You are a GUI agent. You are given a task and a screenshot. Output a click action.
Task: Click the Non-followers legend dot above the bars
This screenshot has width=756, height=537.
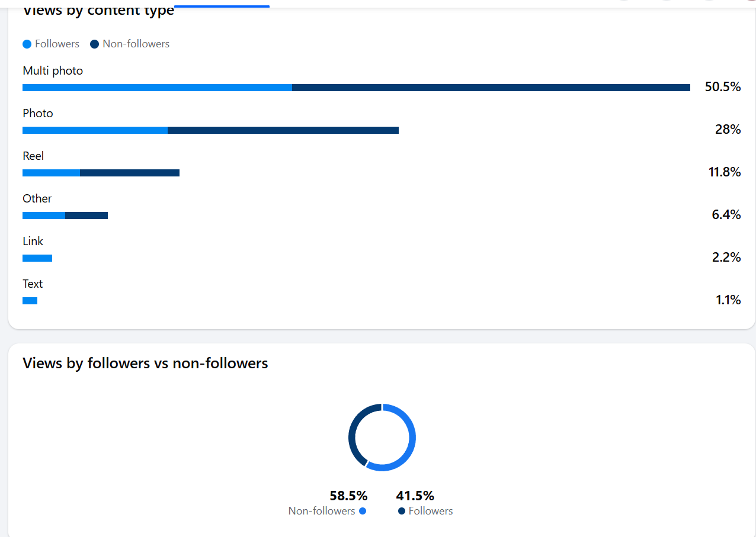(x=94, y=44)
